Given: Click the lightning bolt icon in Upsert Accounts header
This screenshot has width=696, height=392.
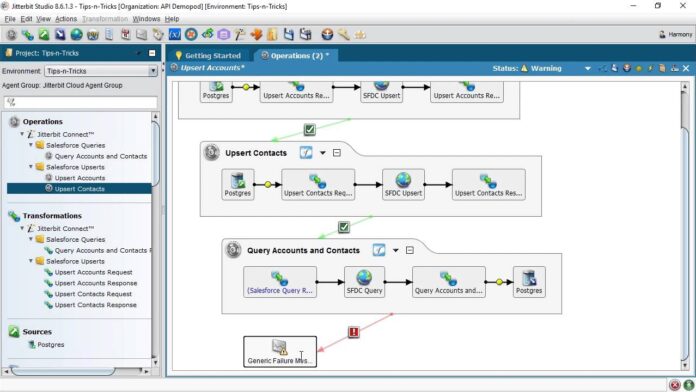Looking at the screenshot, I should click(650, 68).
